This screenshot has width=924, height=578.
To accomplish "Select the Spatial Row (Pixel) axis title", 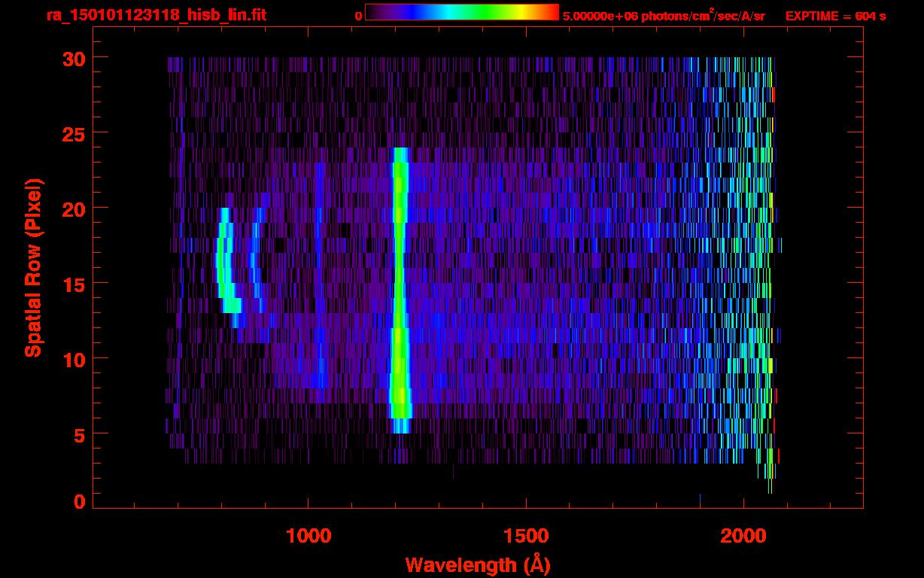I will tap(33, 267).
